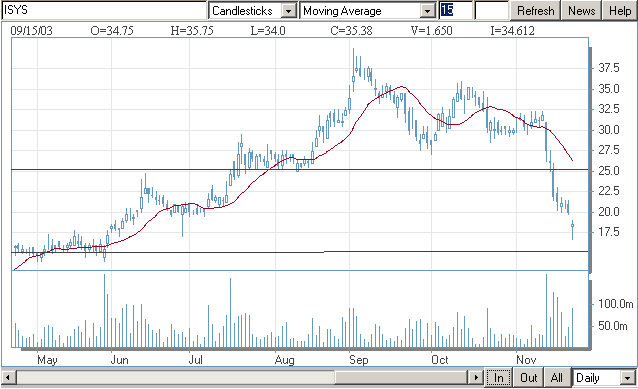Click the 35.0 price axis label
The height and width of the screenshot is (389, 638).
609,89
